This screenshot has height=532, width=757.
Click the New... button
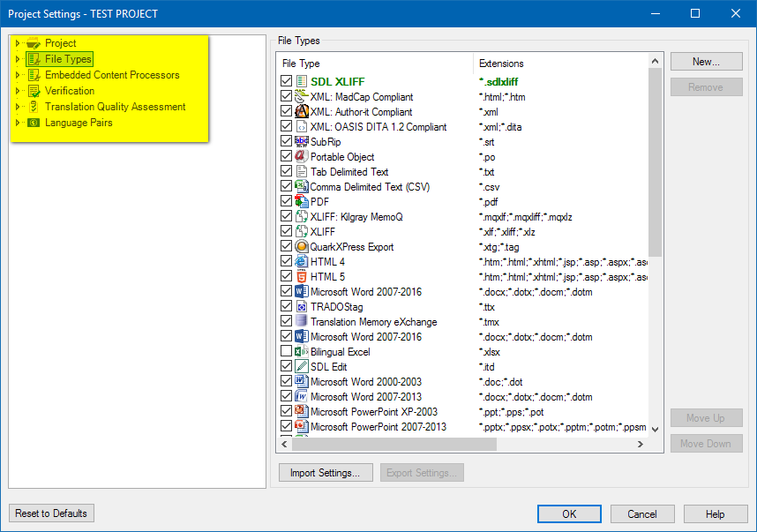pyautogui.click(x=707, y=62)
